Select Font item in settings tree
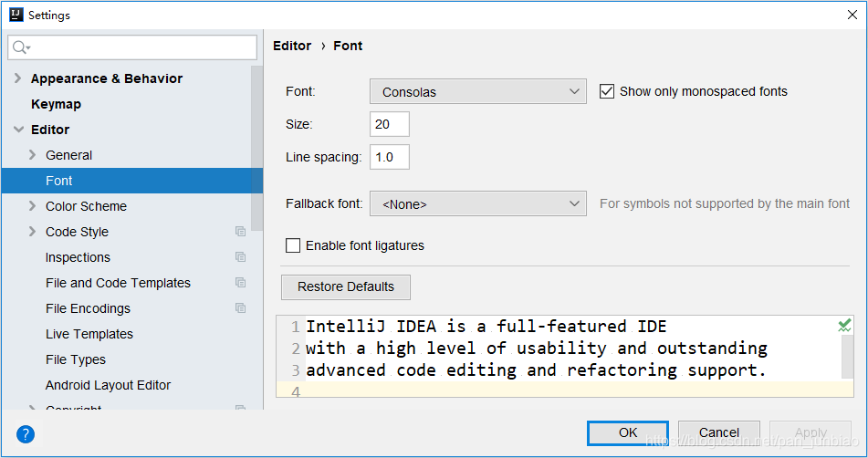This screenshot has width=868, height=458. click(x=131, y=181)
